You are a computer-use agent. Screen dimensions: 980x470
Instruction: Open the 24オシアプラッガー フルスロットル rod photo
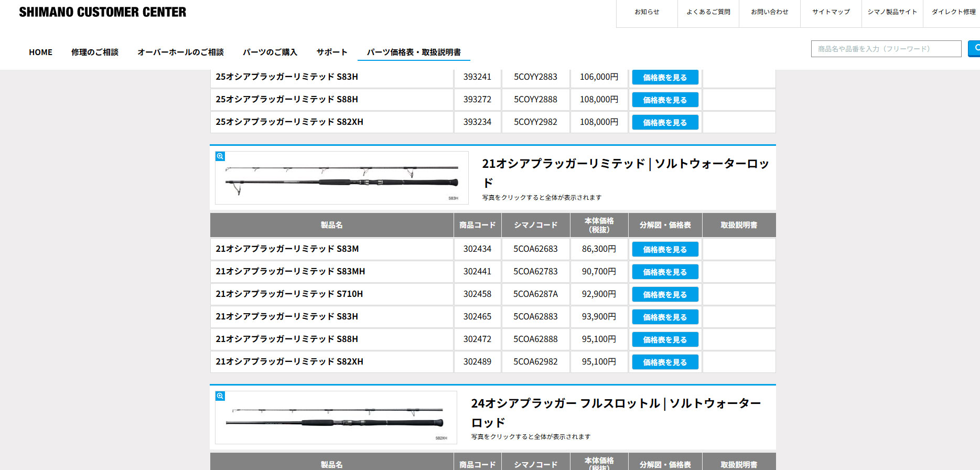click(x=336, y=418)
